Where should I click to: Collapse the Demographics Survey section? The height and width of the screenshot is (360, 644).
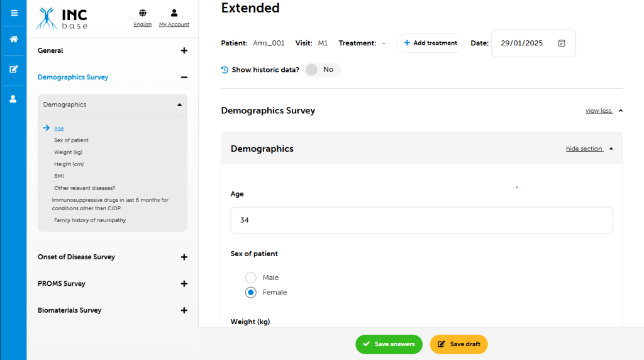click(x=184, y=77)
